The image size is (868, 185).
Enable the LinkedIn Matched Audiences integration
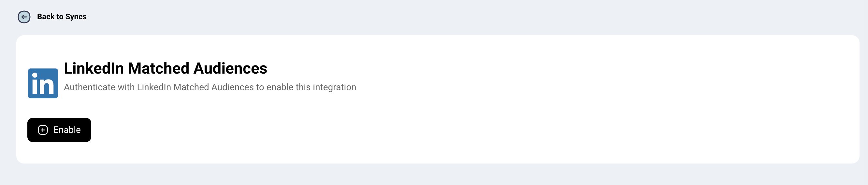point(59,130)
